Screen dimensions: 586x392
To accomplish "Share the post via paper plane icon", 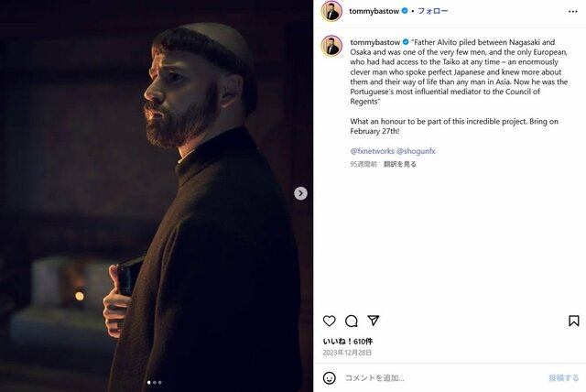I will coord(374,321).
